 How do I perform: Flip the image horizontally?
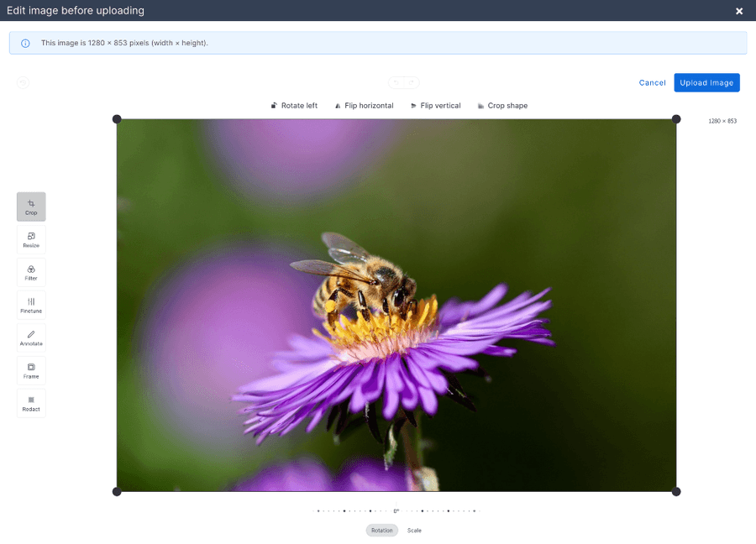coord(364,105)
